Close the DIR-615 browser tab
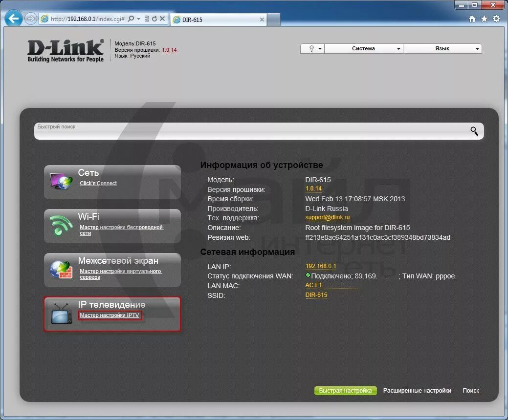This screenshot has width=508, height=420. (262, 20)
